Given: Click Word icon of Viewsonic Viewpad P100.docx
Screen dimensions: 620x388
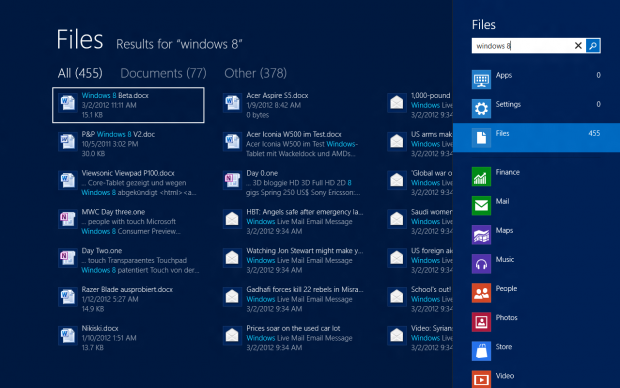Looking at the screenshot, I should (68, 180).
